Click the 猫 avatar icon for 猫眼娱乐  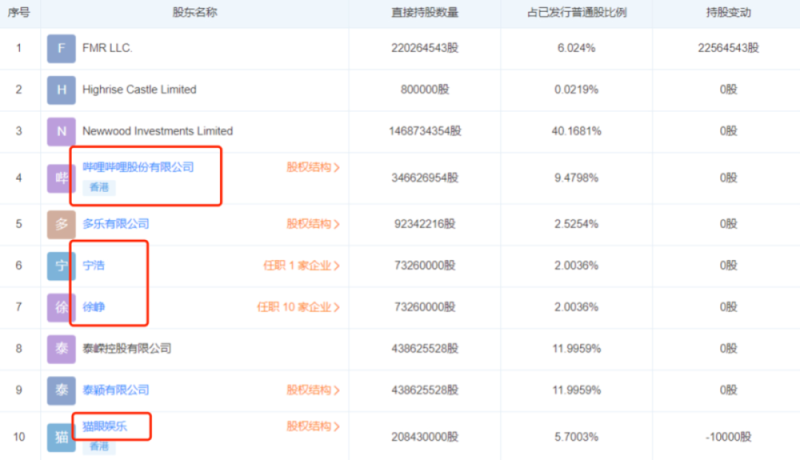(x=61, y=436)
